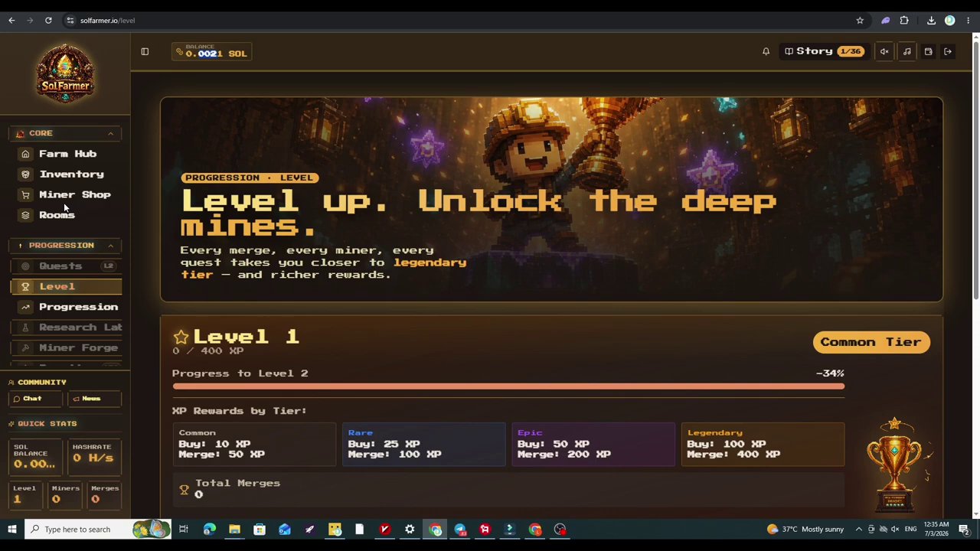The width and height of the screenshot is (980, 551).
Task: Click the SOL Balance quick stat
Action: [x=36, y=457]
